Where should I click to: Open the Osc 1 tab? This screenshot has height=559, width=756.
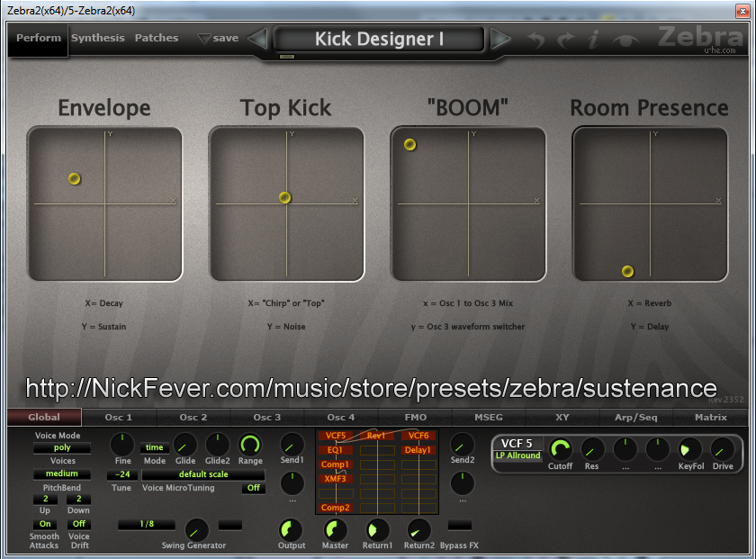coord(119,417)
